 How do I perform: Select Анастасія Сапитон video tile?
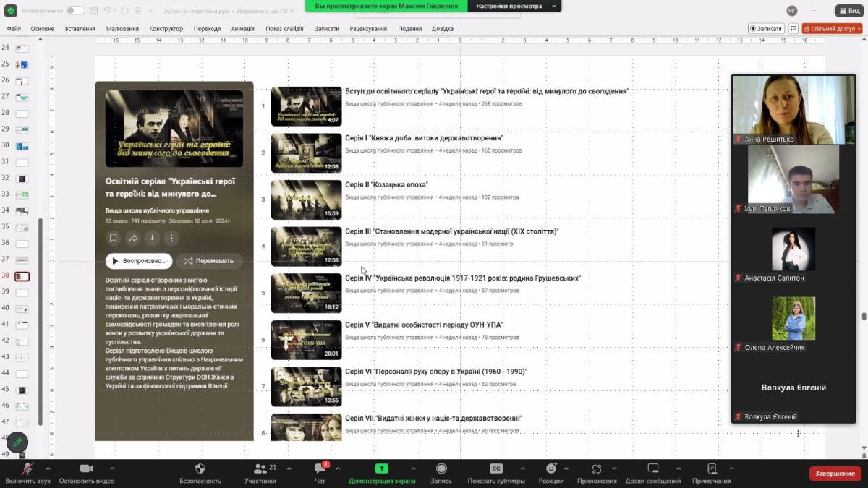[x=793, y=249]
